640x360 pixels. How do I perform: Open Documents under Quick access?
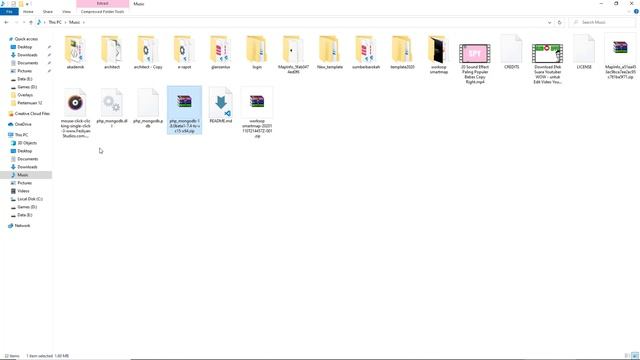click(27, 63)
